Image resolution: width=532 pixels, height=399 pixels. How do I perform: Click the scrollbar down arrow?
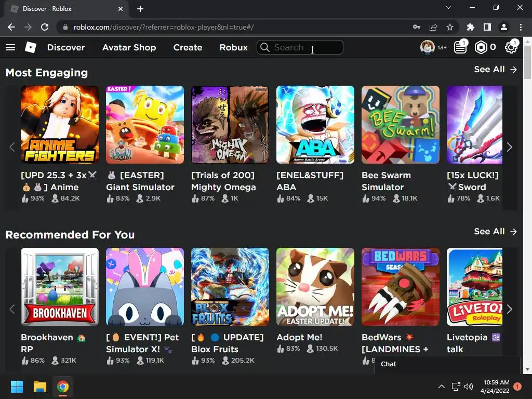(528, 369)
